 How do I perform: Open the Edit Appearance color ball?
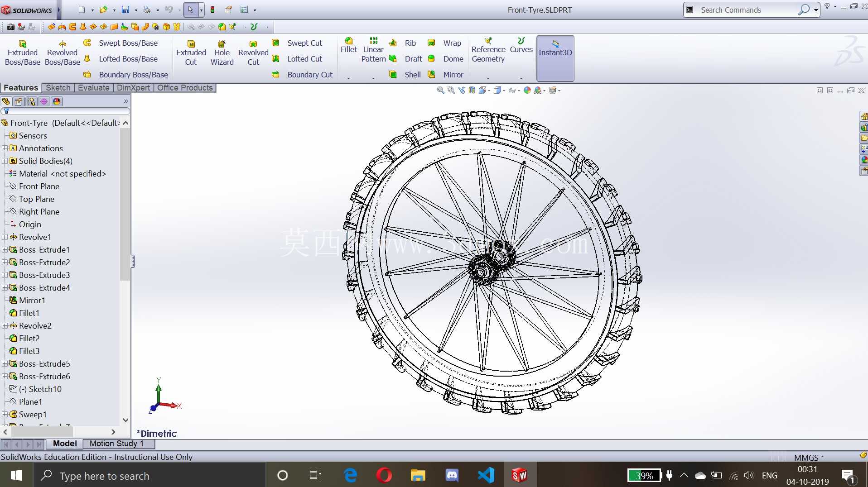(x=527, y=90)
